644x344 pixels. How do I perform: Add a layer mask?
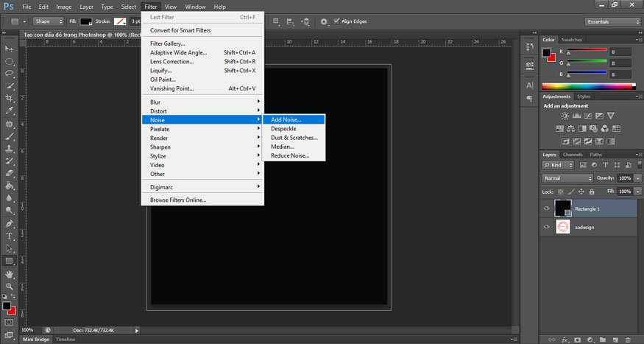click(578, 340)
